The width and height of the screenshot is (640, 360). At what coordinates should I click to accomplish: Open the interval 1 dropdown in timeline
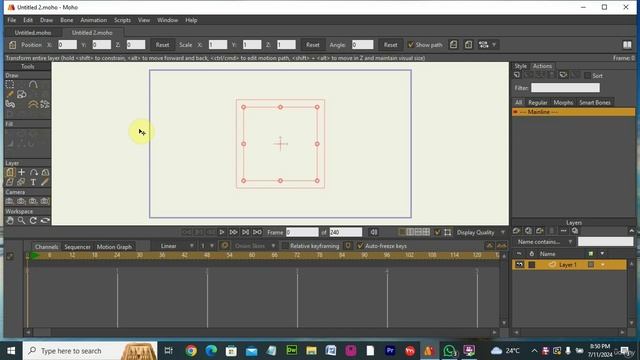(207, 246)
